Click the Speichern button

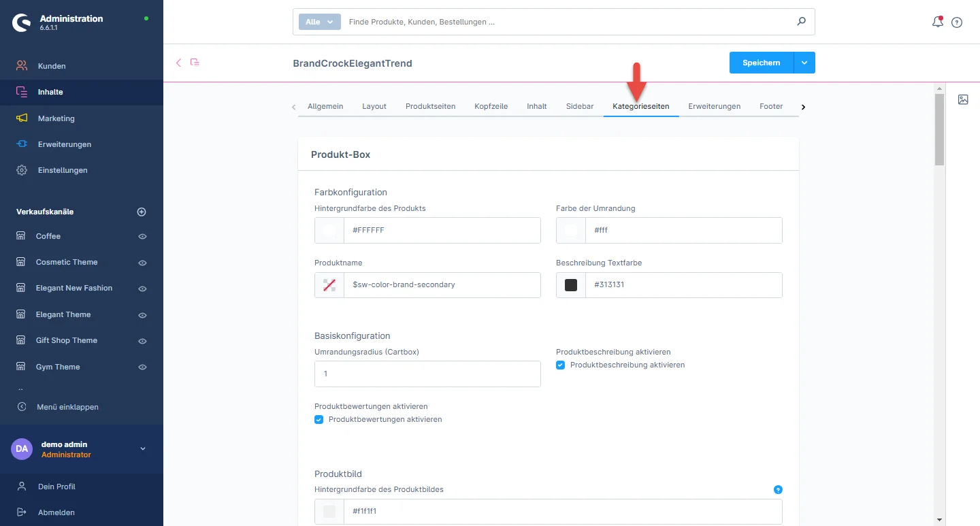[761, 63]
